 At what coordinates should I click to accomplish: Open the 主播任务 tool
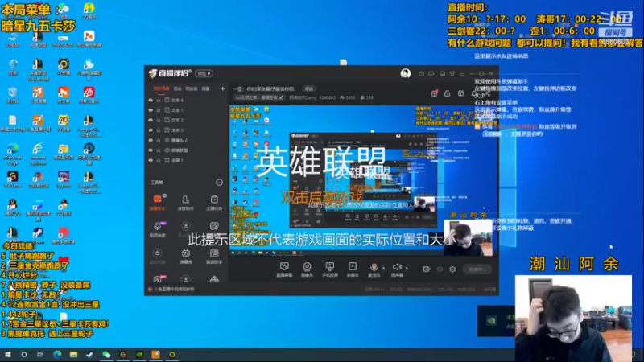pyautogui.click(x=214, y=203)
